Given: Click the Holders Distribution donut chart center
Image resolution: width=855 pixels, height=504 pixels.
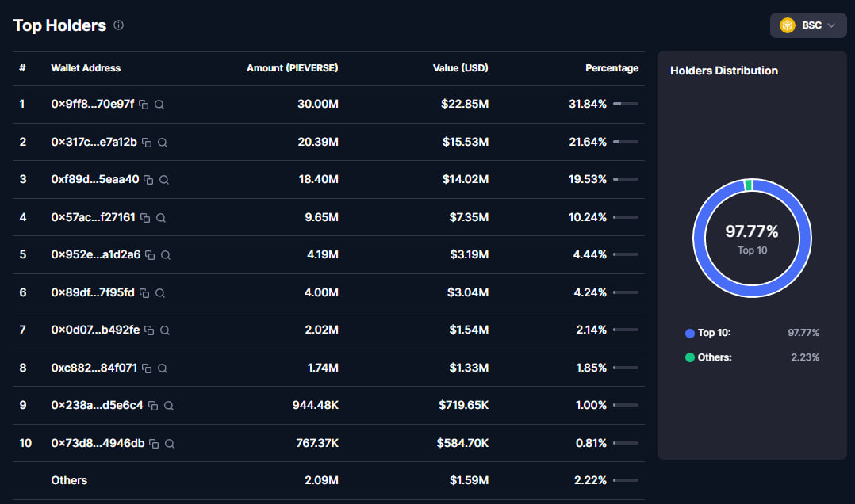Looking at the screenshot, I should point(752,238).
